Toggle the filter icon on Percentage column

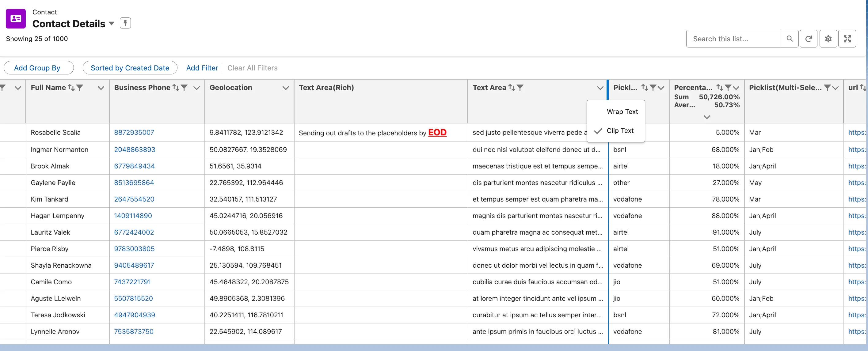pos(729,87)
